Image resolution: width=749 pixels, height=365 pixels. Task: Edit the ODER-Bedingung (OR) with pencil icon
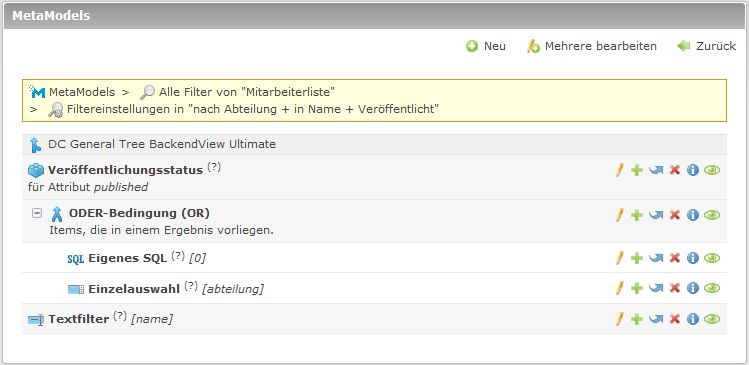pyautogui.click(x=620, y=215)
